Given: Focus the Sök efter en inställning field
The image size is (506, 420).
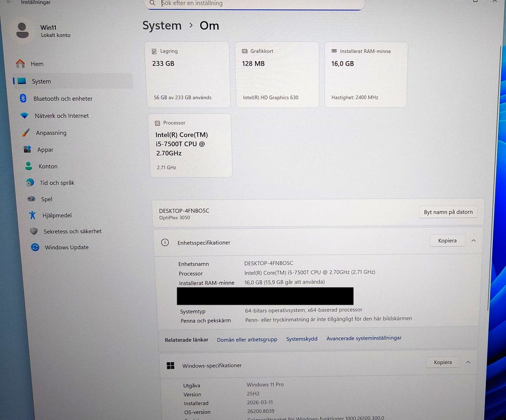Looking at the screenshot, I should click(x=255, y=4).
